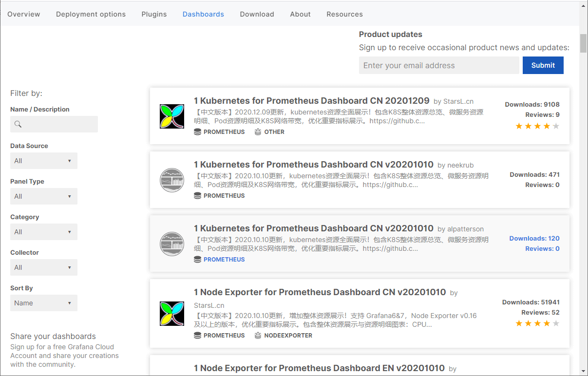Image resolution: width=588 pixels, height=376 pixels.
Task: Open the Sort By dropdown set to Name
Action: coord(44,303)
